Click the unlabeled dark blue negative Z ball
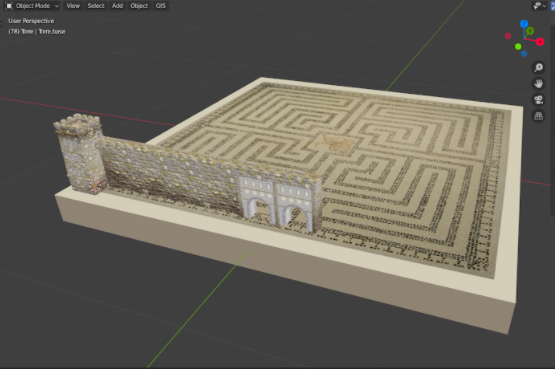 coord(524,54)
